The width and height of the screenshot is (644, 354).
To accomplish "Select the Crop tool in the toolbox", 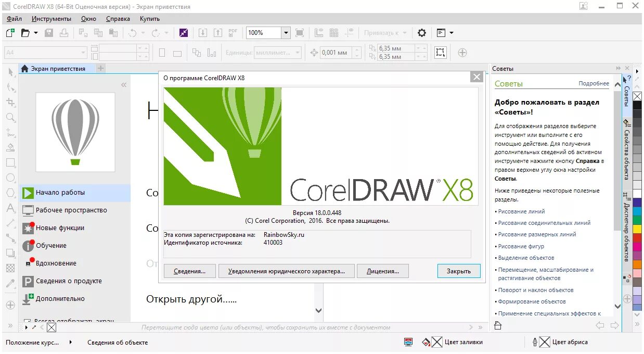I will [10, 102].
